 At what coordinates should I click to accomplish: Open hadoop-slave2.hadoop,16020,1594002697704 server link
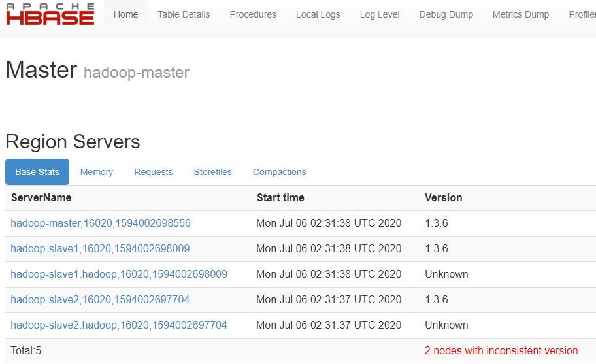(x=119, y=325)
